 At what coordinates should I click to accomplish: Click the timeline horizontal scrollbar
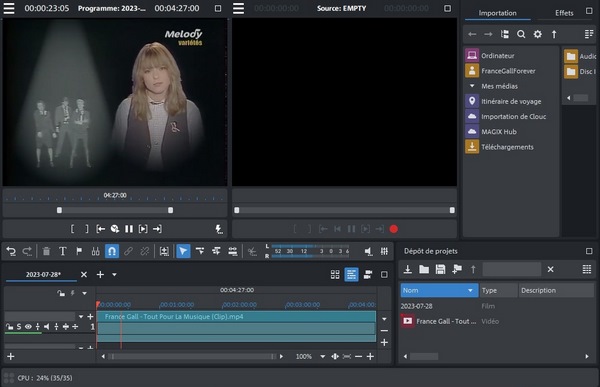click(x=192, y=356)
